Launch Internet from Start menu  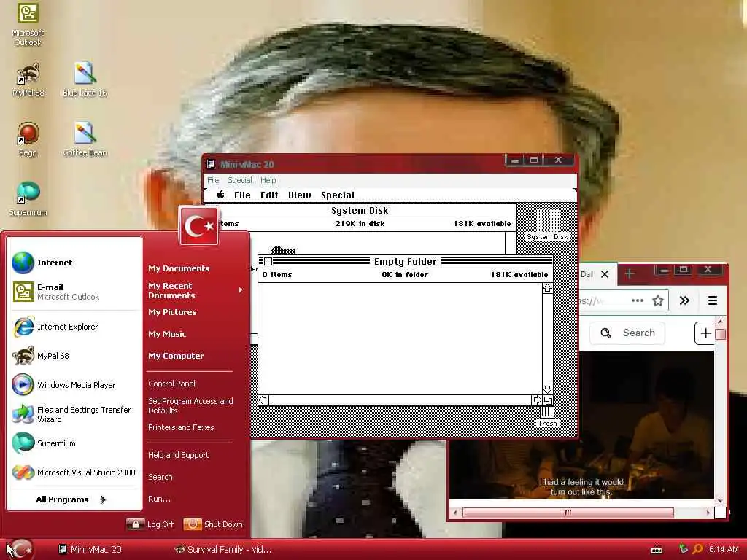pyautogui.click(x=75, y=262)
